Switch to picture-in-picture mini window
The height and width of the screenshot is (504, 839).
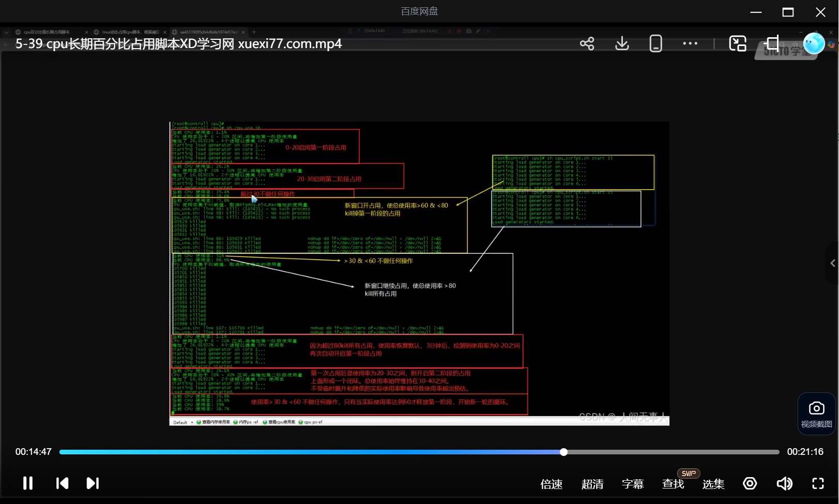click(x=738, y=44)
